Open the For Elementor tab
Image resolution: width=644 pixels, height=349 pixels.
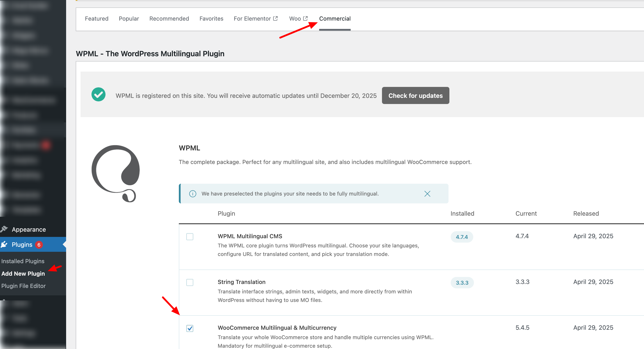pyautogui.click(x=255, y=18)
